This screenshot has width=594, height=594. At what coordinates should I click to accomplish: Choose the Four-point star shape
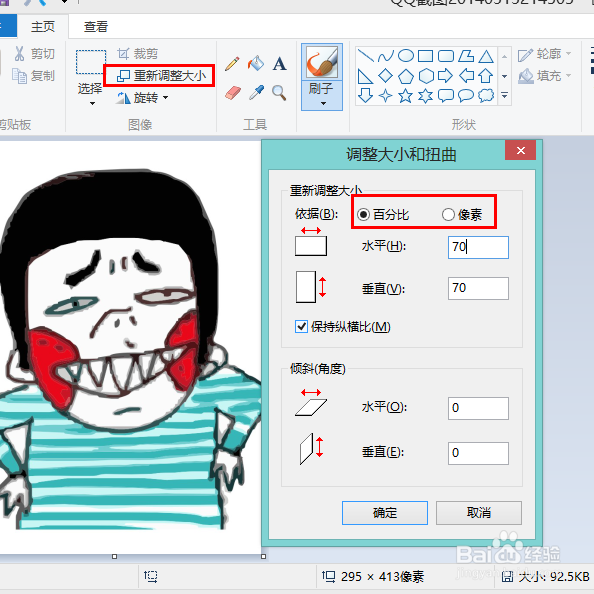(386, 96)
